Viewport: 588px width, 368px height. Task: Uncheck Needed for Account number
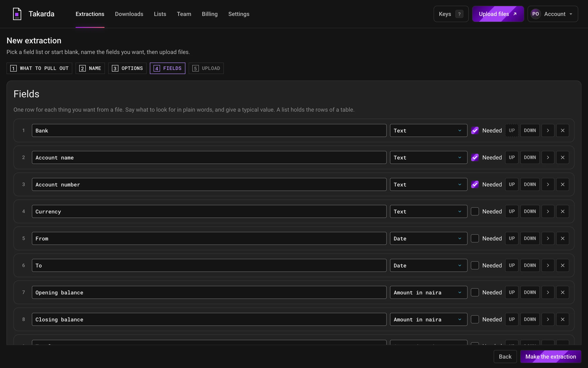tap(475, 184)
